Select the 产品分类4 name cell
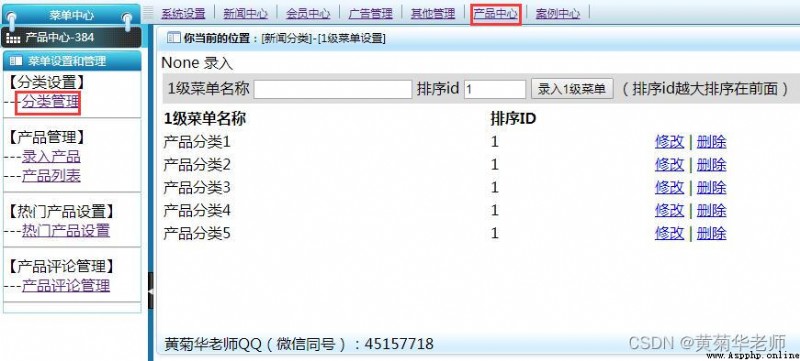Screen dimensions: 800x361 (x=197, y=210)
